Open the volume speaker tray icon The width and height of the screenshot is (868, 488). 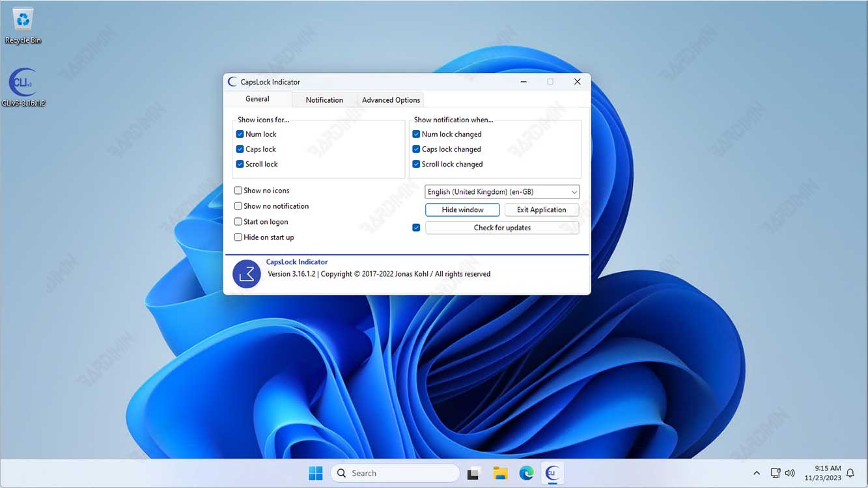pyautogui.click(x=790, y=473)
